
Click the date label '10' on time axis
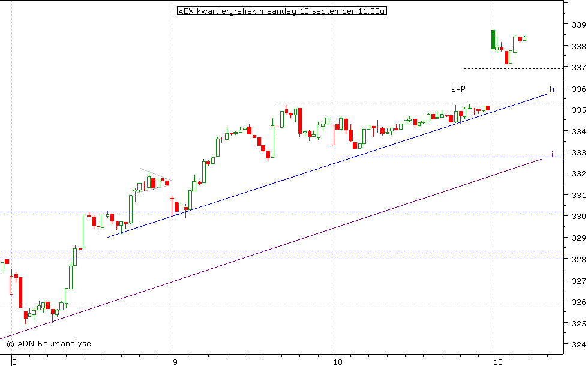pyautogui.click(x=338, y=362)
